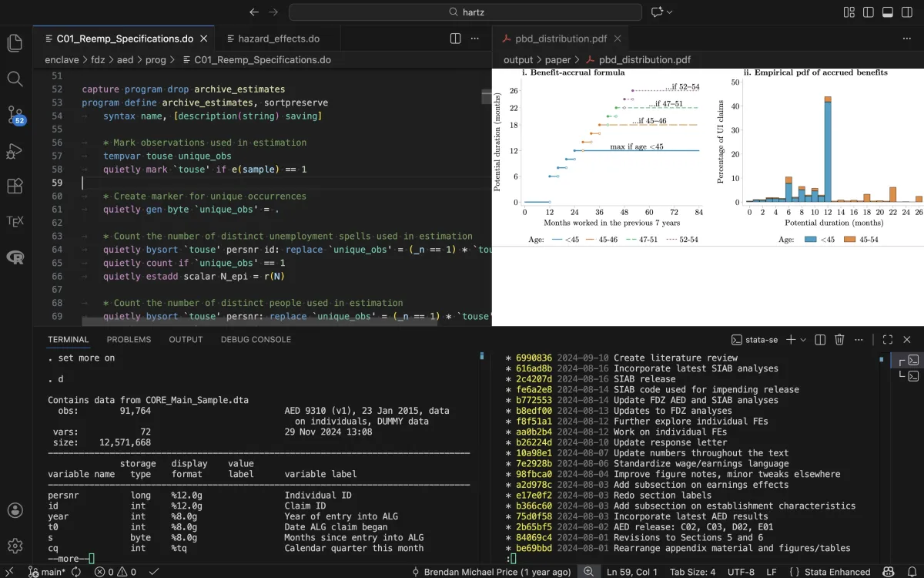Click the Search icon in activity bar
924x578 pixels.
(x=15, y=79)
